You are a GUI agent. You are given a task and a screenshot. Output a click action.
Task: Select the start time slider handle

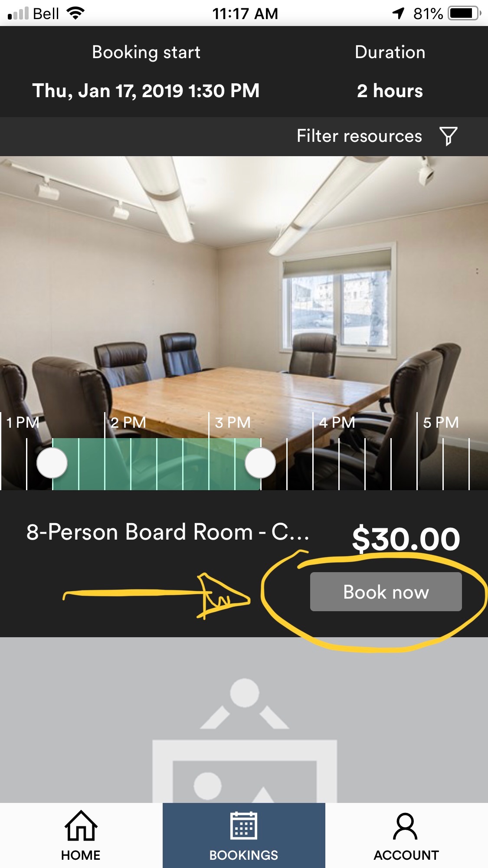click(x=52, y=463)
